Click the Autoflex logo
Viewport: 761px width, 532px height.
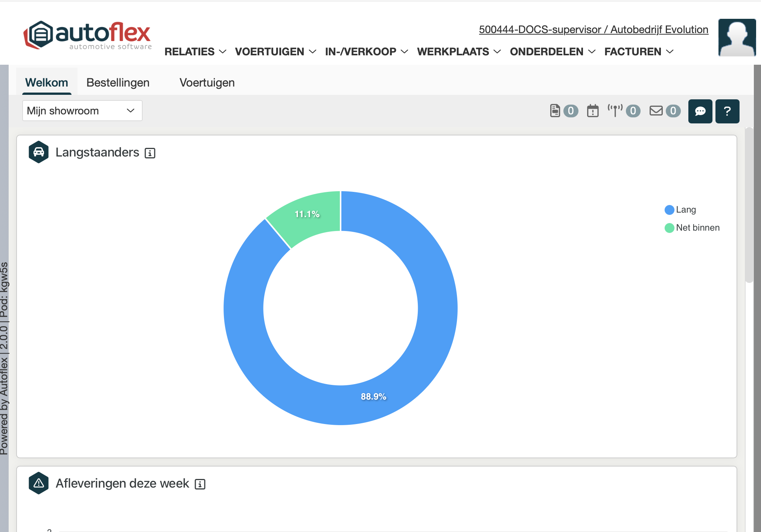(87, 35)
